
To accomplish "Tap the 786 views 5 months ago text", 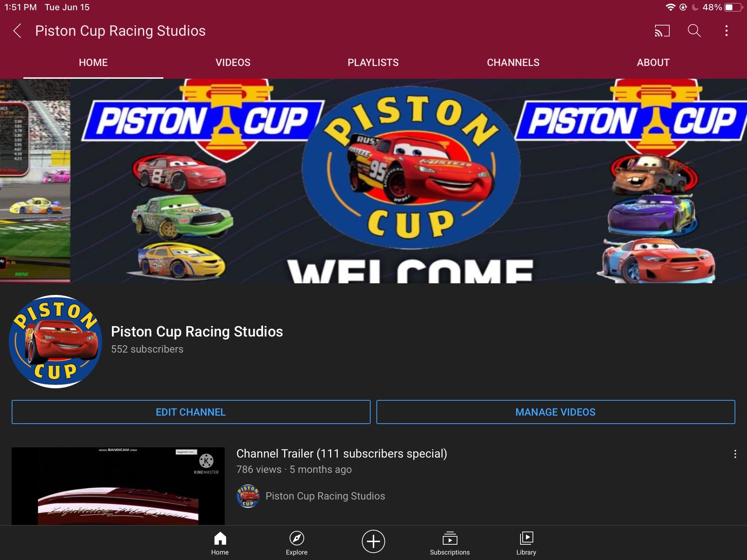I will [294, 469].
